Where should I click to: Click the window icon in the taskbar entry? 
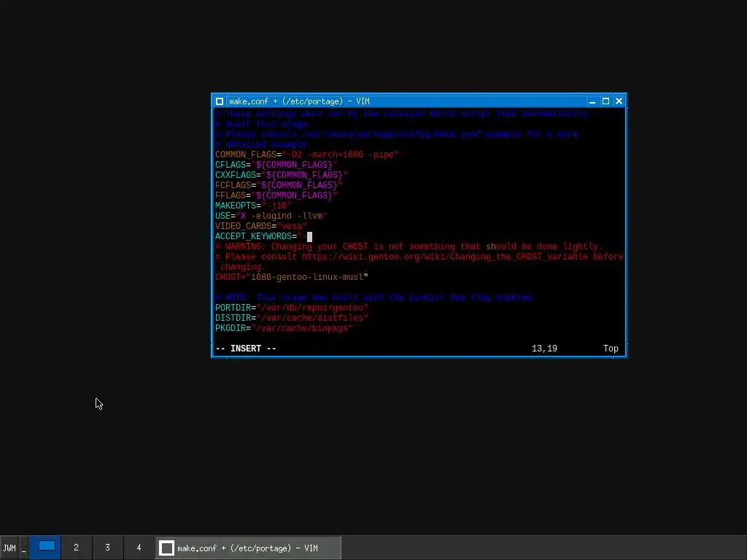pyautogui.click(x=166, y=548)
